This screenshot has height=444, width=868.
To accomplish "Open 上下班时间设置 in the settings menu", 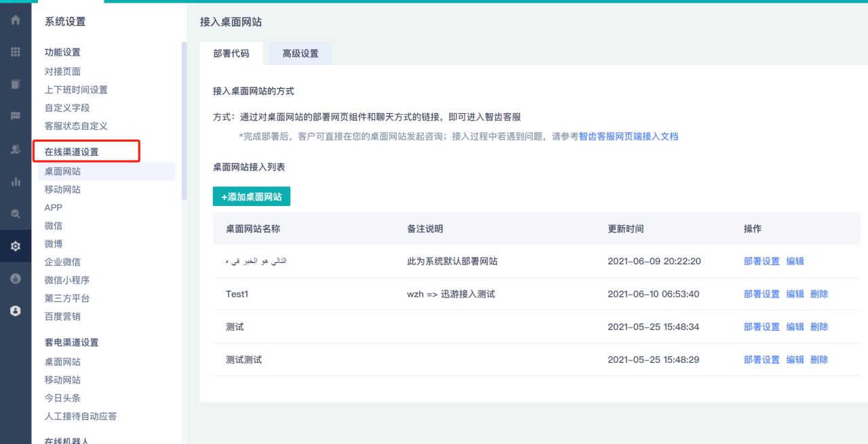I will (x=76, y=89).
